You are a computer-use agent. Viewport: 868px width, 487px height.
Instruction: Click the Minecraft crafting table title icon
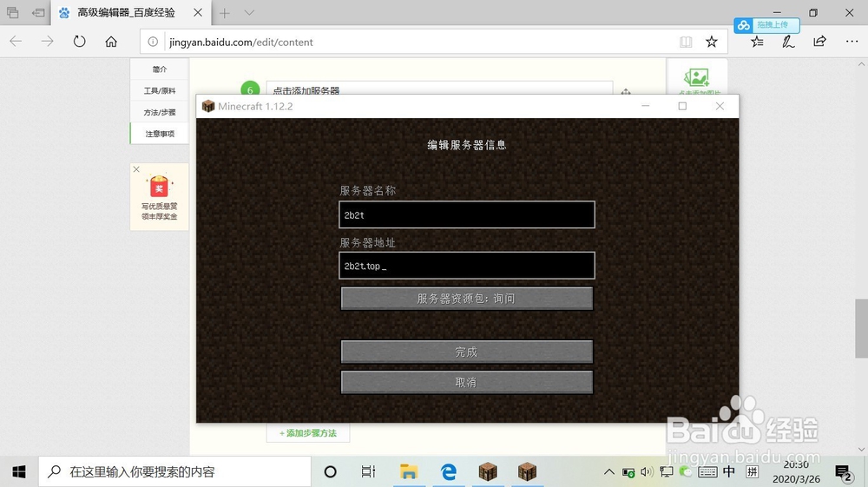[x=208, y=106]
